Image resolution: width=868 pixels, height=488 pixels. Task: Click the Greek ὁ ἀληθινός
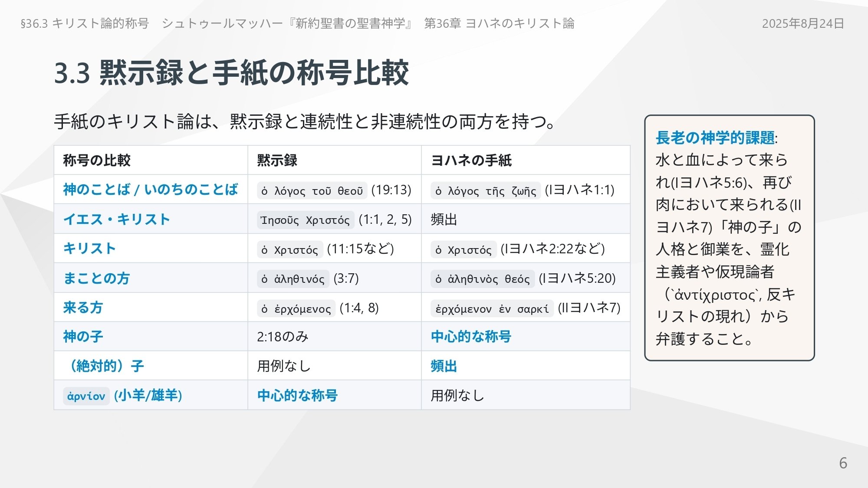(293, 279)
